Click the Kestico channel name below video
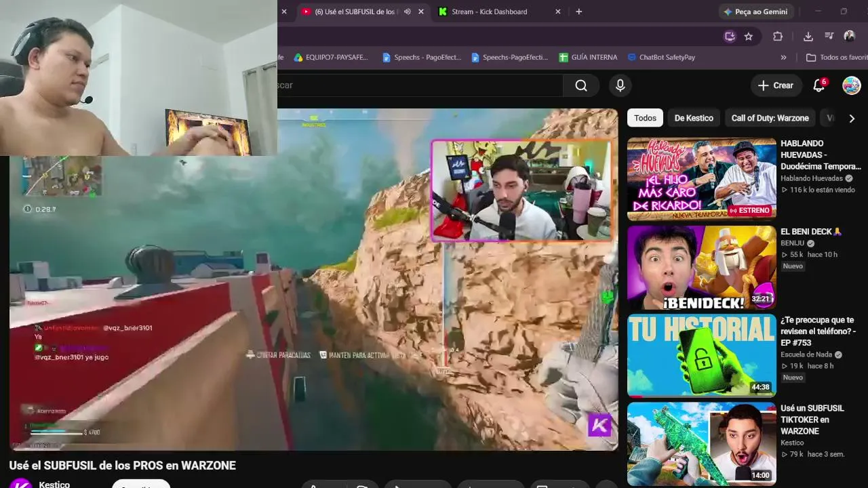 (54, 485)
